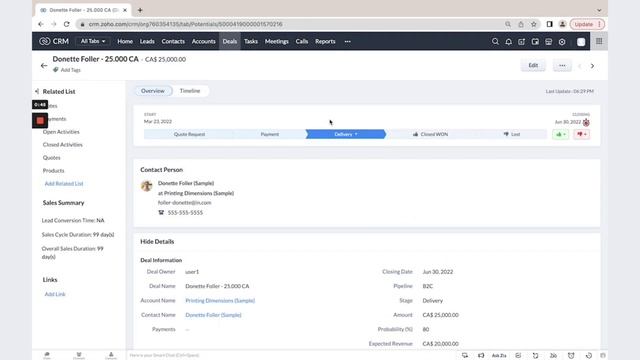Open the Accounts module tab
The width and height of the screenshot is (640, 360).
pyautogui.click(x=203, y=41)
